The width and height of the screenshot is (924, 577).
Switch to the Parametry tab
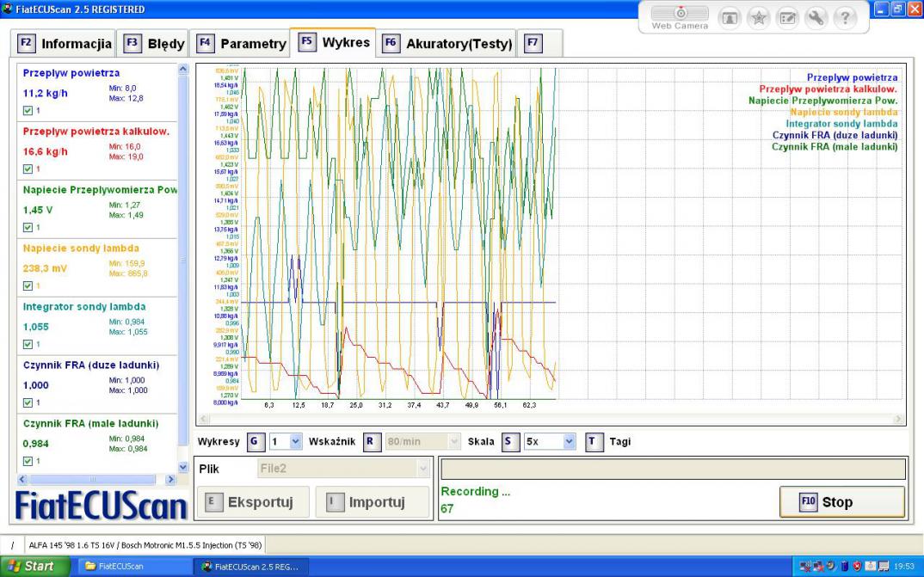(x=243, y=43)
